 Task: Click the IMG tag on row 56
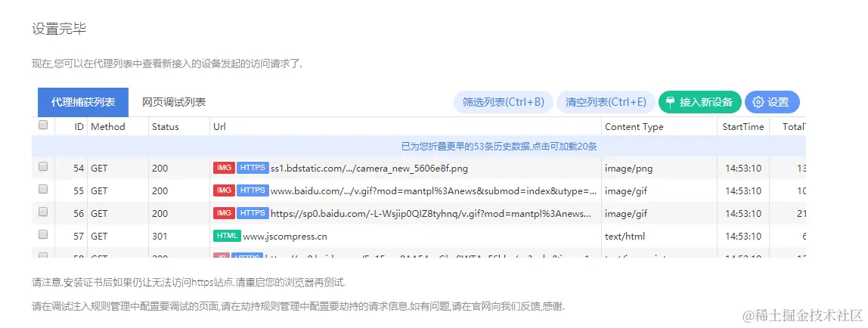pos(224,213)
